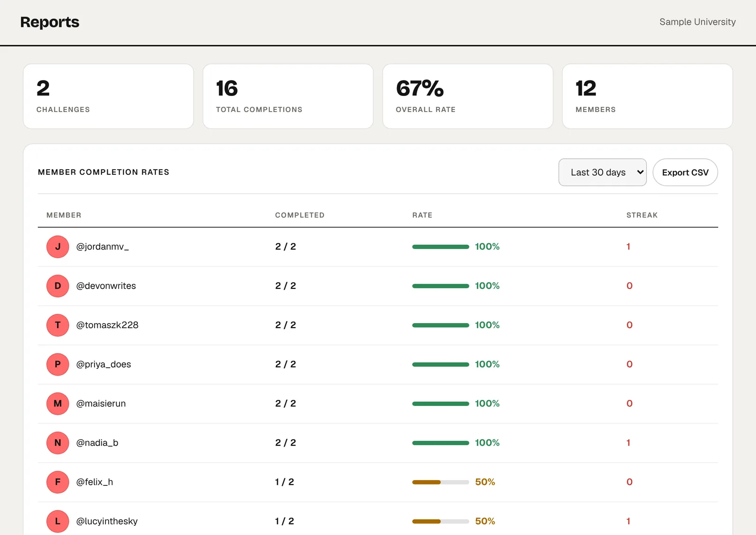Click the 50% progress bar for @lucyinthesky
The image size is (756, 535).
pos(440,521)
